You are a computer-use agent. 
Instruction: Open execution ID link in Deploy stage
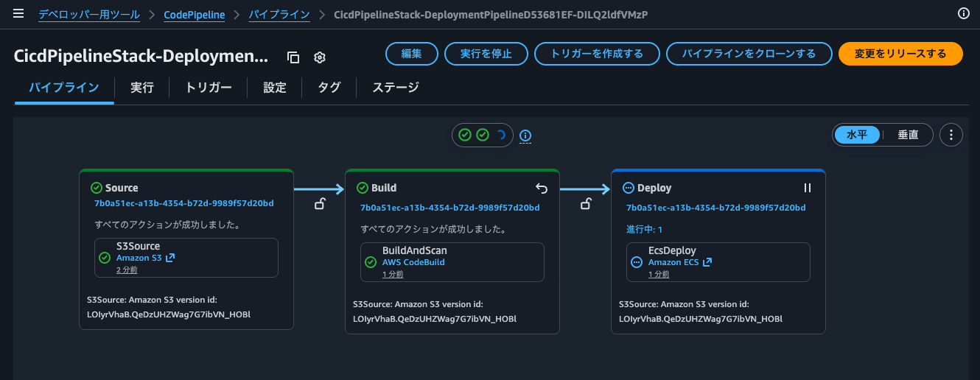(715, 208)
